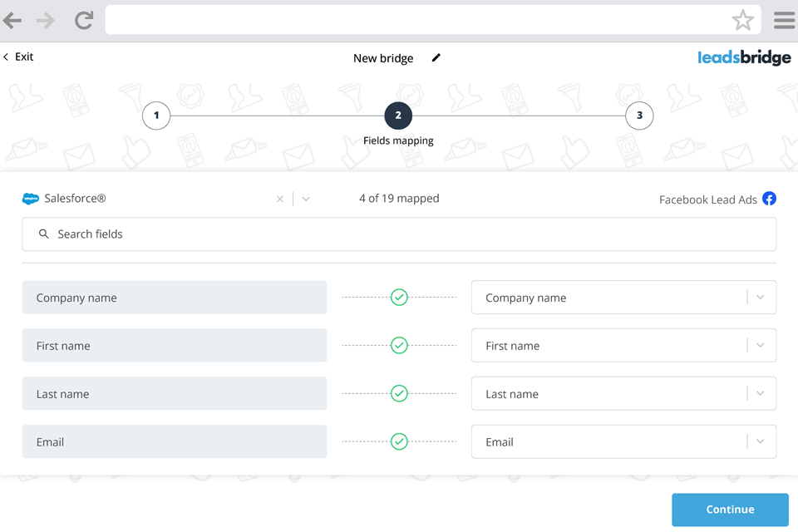
Task: Reload the page with refresh icon
Action: (83, 21)
